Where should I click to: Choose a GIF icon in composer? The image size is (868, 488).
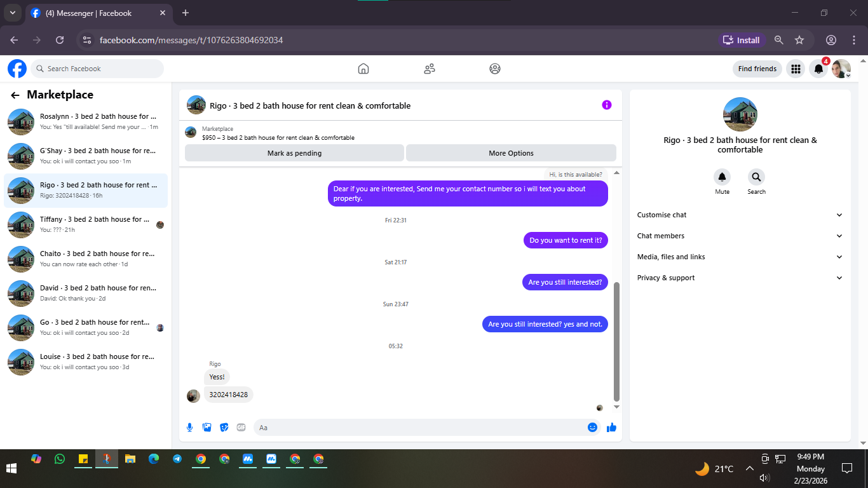[241, 428]
